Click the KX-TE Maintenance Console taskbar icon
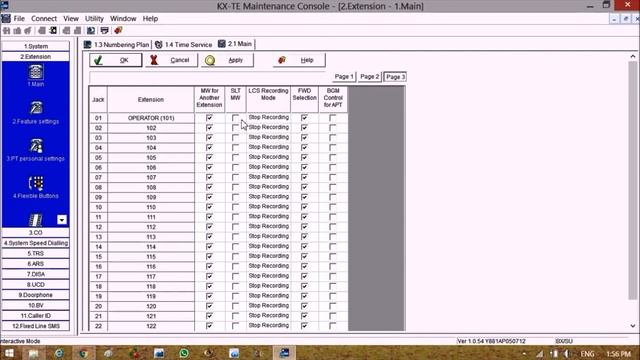Screen dimensions: 640x360 click(284, 353)
